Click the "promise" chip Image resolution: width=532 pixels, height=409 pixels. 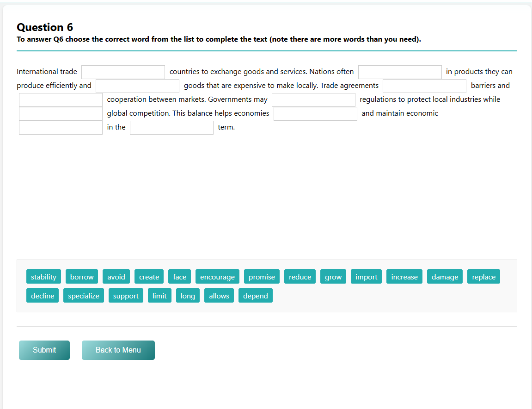(x=262, y=276)
